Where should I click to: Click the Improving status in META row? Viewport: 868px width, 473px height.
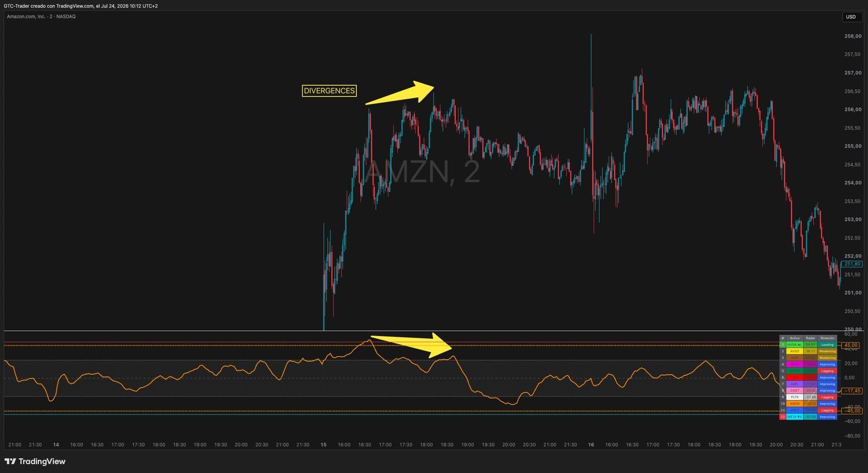click(x=827, y=417)
